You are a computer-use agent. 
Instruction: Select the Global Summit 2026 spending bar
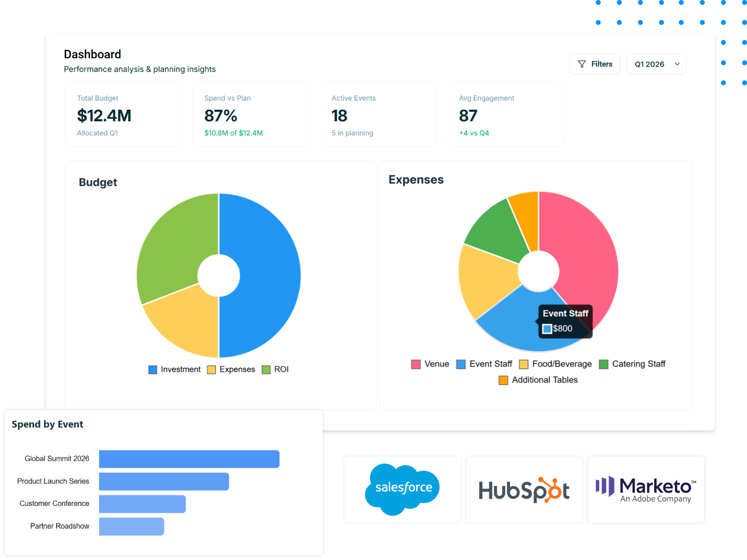click(189, 459)
